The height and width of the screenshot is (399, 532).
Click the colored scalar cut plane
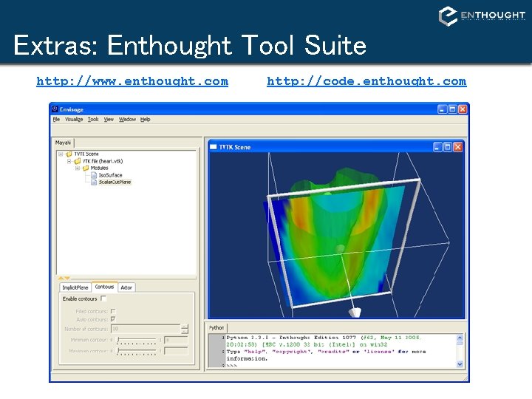334,245
